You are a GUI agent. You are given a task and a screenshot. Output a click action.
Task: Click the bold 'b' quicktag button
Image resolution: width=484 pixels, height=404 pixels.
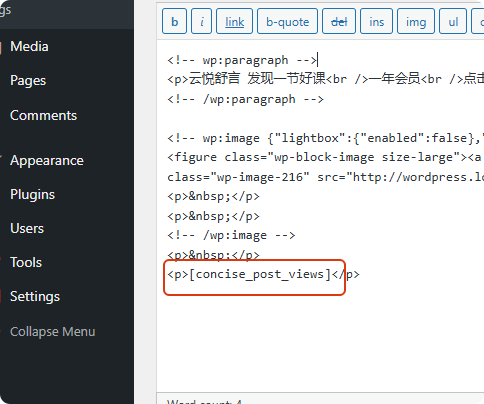[x=174, y=22]
